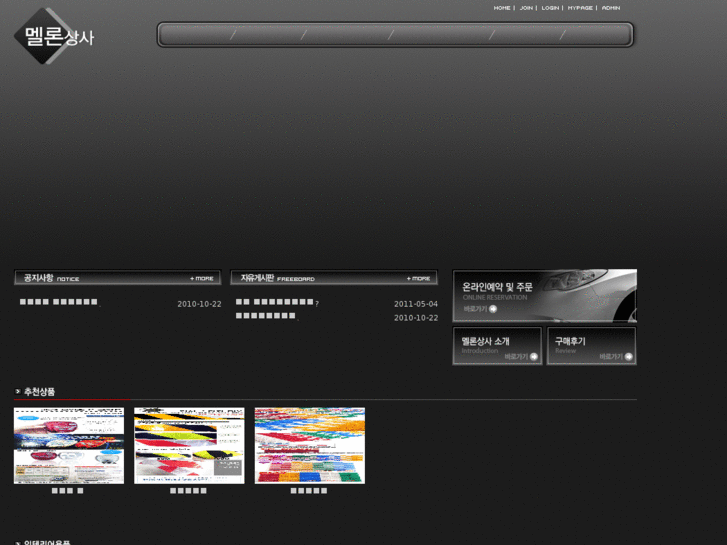Click arrow icon in Introduction banner
The height and width of the screenshot is (545, 727).
pyautogui.click(x=534, y=357)
